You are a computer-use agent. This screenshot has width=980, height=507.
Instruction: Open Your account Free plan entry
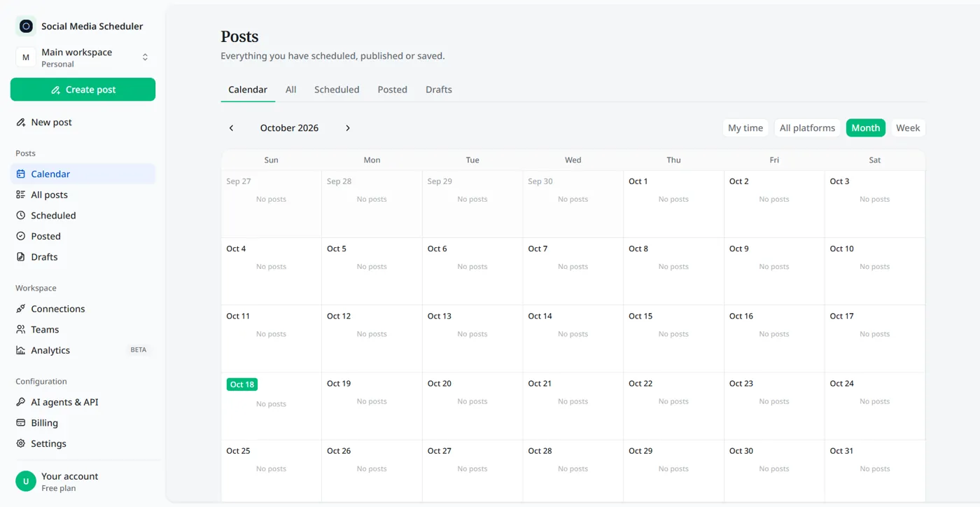[x=83, y=482]
